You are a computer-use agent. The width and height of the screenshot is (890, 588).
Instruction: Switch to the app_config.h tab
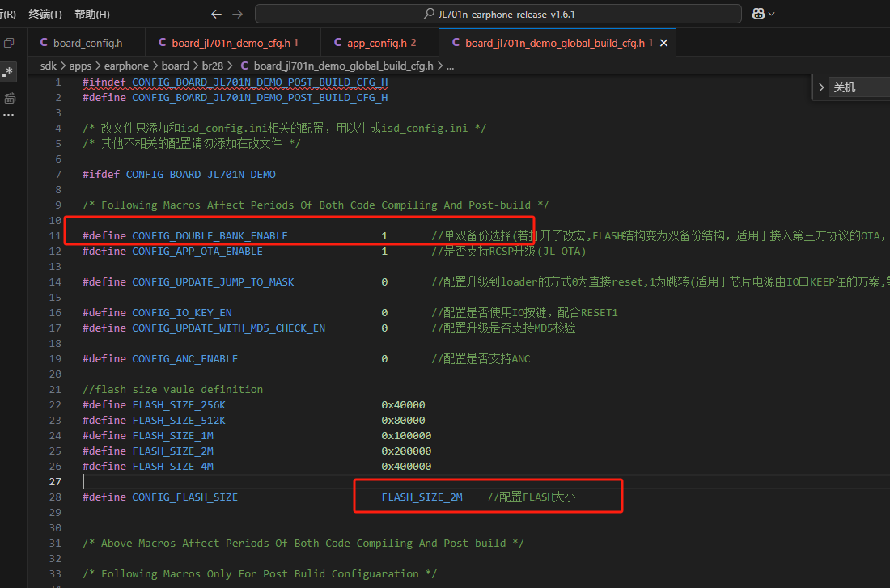379,43
